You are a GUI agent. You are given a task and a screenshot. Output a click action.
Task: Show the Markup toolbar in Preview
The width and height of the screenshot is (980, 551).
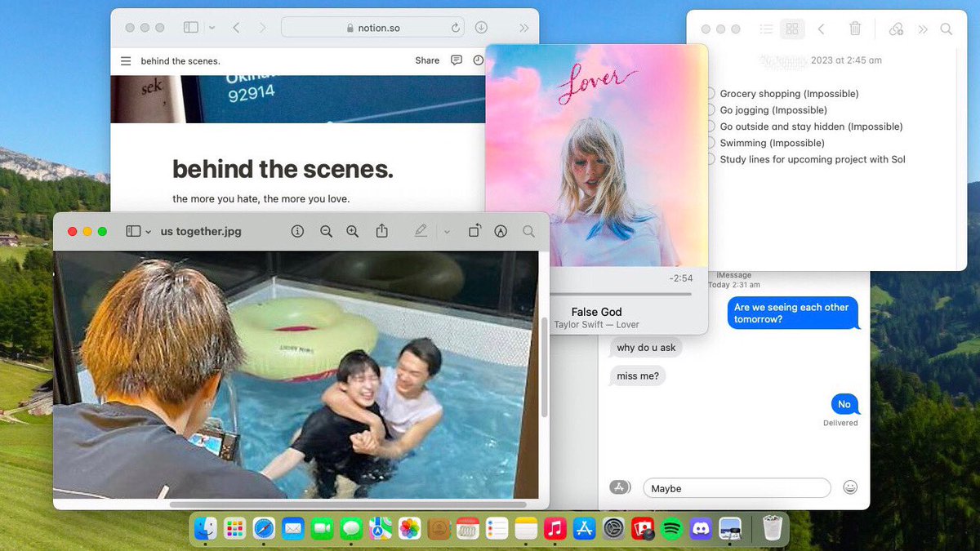coord(501,232)
